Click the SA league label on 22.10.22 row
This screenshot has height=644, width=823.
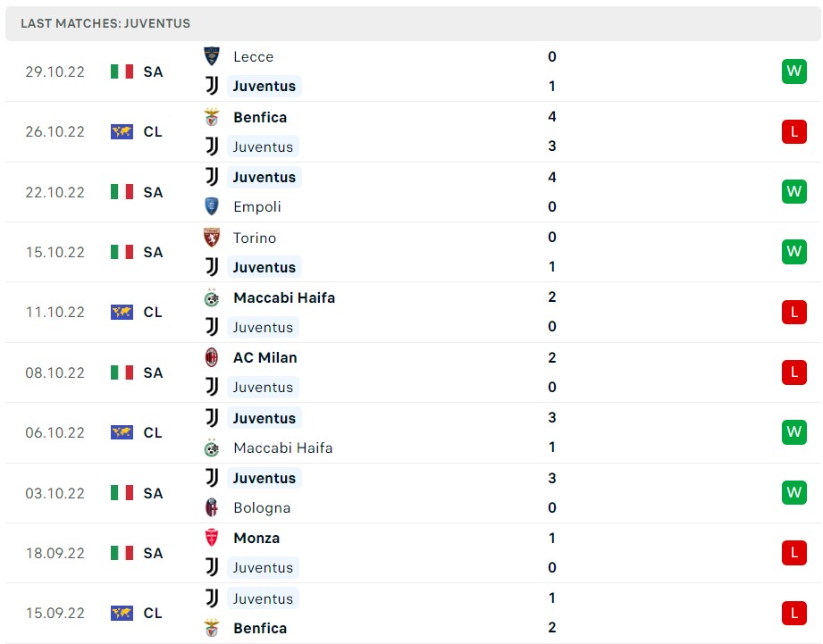[x=153, y=191]
